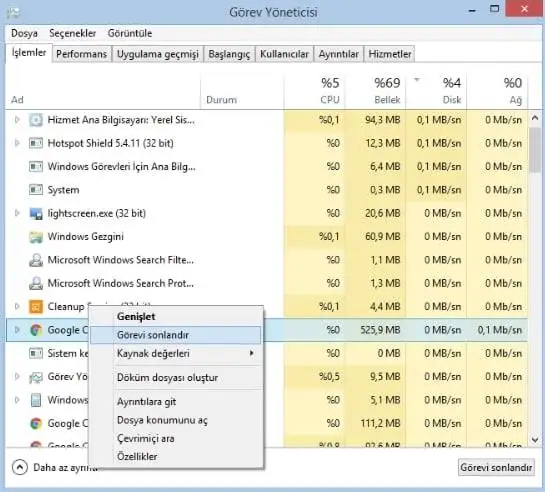Switch to the Performans tab
545x492 pixels.
click(x=81, y=54)
